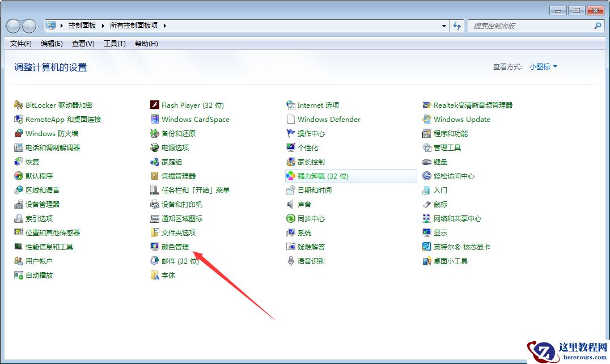610x364 pixels.
Task: Open the 同步中心 icon
Action: pos(291,218)
